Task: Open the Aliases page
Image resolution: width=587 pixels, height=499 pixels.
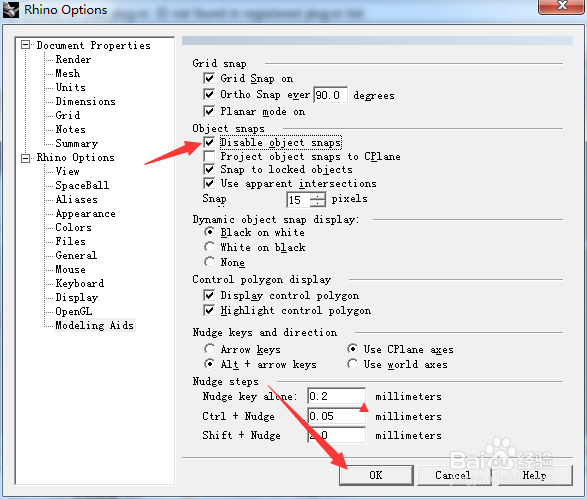Action: pyautogui.click(x=77, y=200)
